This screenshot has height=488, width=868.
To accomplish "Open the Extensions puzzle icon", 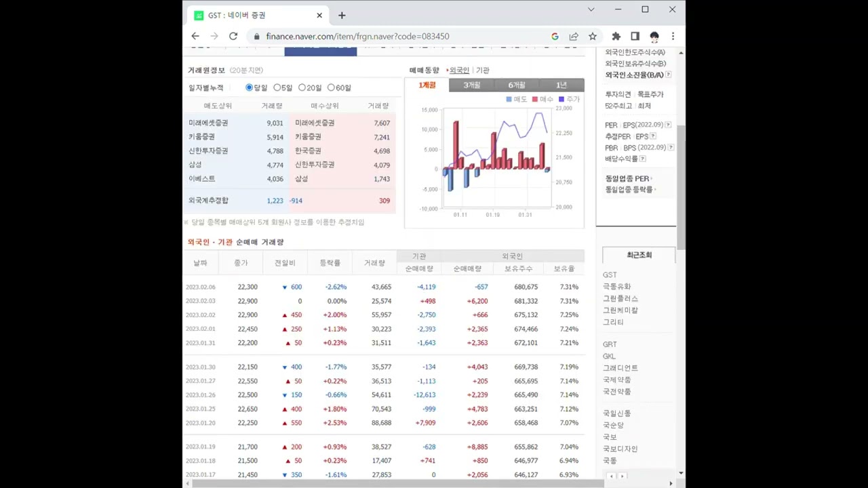I will point(616,37).
